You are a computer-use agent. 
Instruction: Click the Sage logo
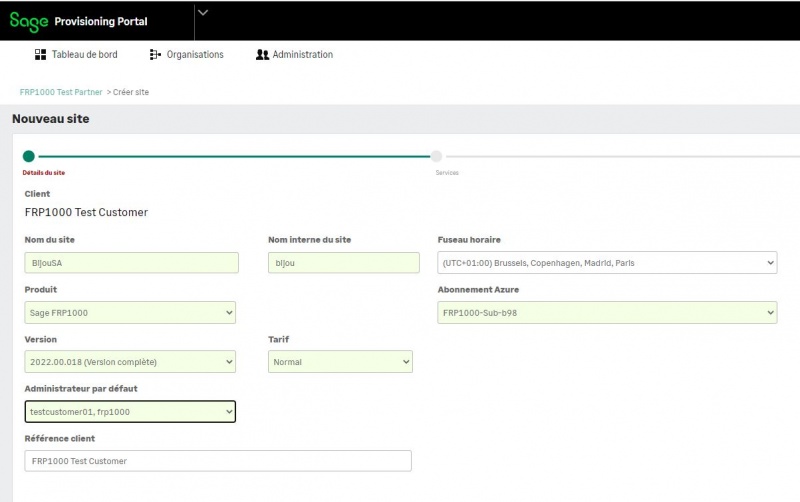coord(29,21)
